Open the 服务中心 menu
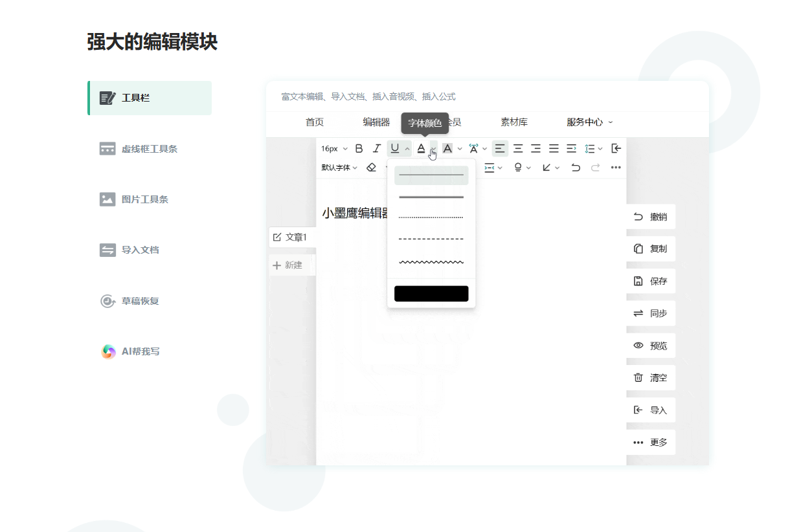 click(589, 122)
